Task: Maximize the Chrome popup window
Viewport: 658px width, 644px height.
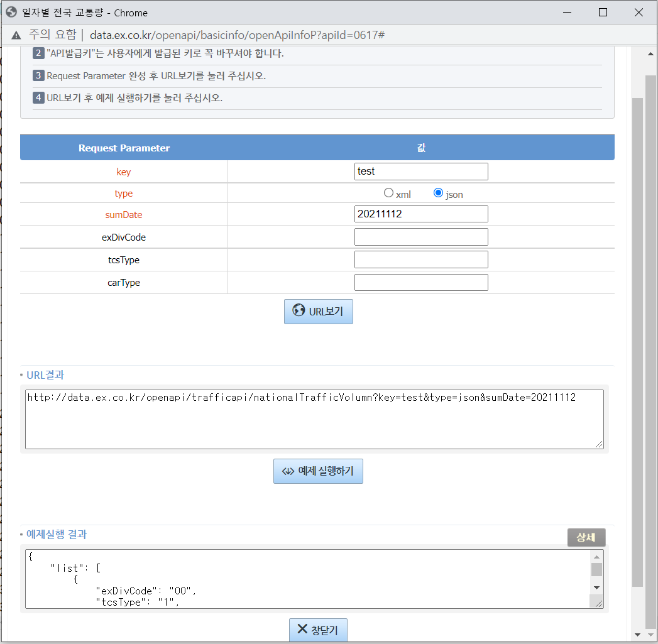Action: (603, 13)
